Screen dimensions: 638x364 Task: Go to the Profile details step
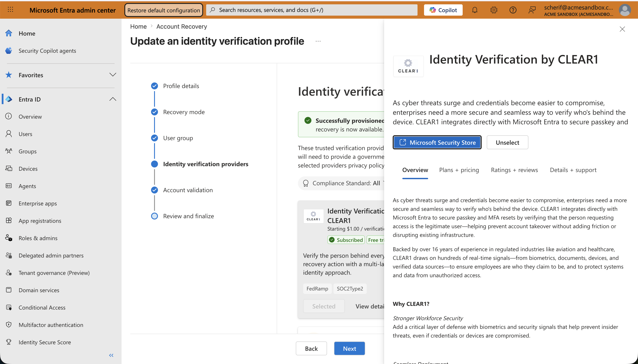181,86
